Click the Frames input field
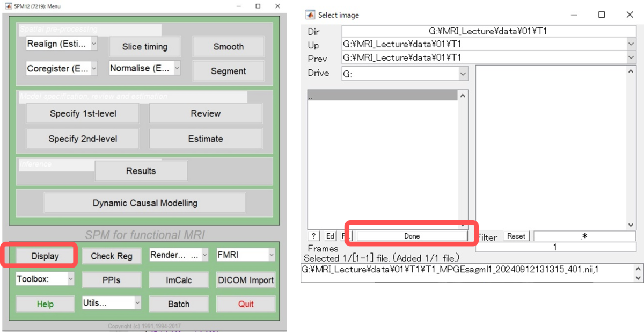Viewport: 644px width, 332px height. 555,248
